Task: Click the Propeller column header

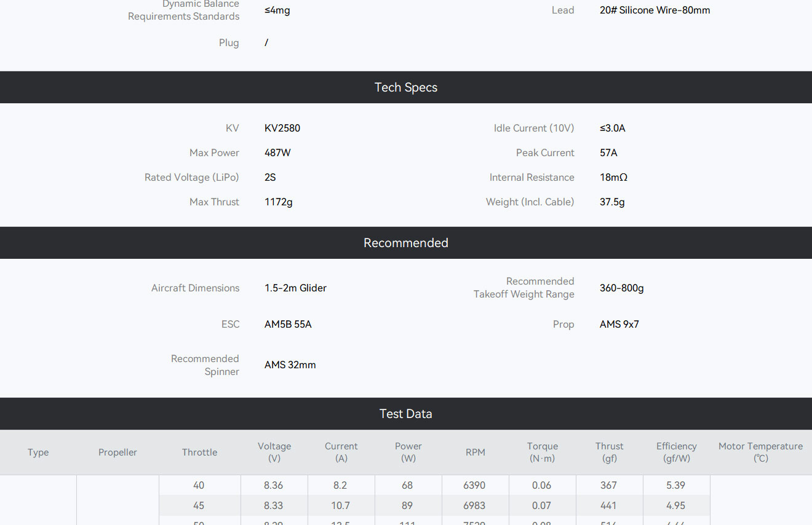Action: coord(117,452)
